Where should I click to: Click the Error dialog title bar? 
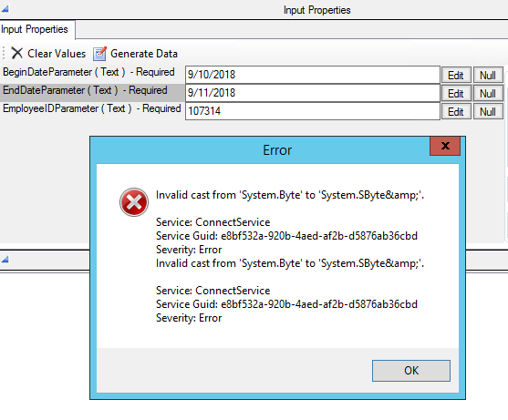click(260, 150)
